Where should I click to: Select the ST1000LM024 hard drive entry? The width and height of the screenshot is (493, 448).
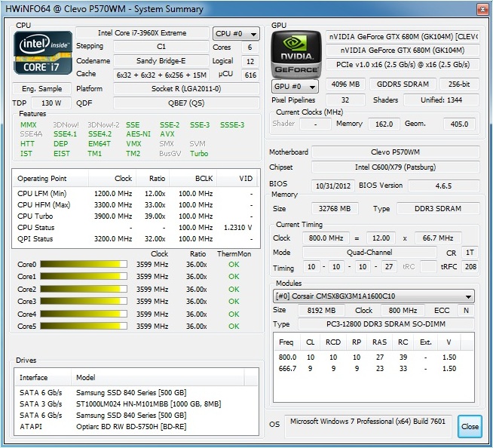136,404
